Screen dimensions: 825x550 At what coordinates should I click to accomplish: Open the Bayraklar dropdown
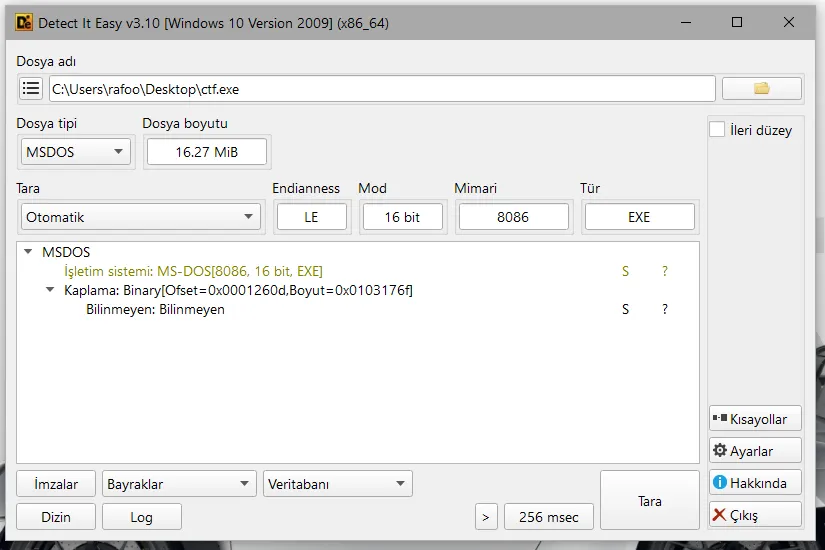[179, 484]
